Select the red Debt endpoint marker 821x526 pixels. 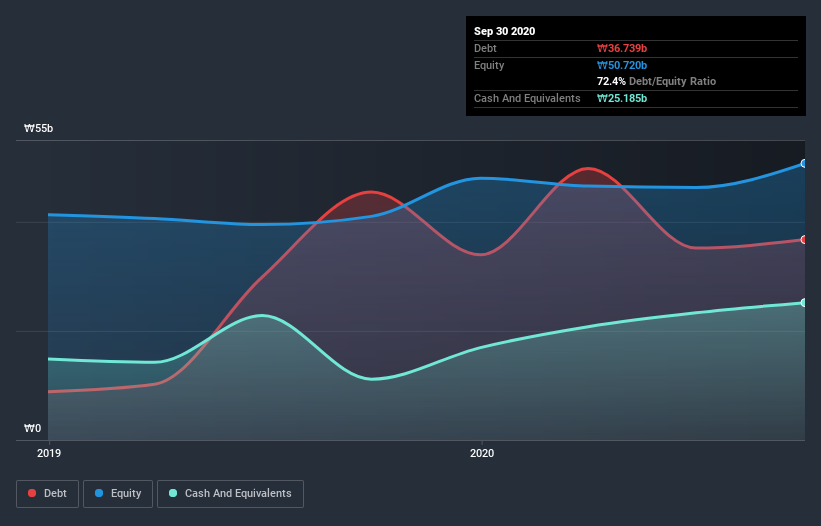[804, 240]
